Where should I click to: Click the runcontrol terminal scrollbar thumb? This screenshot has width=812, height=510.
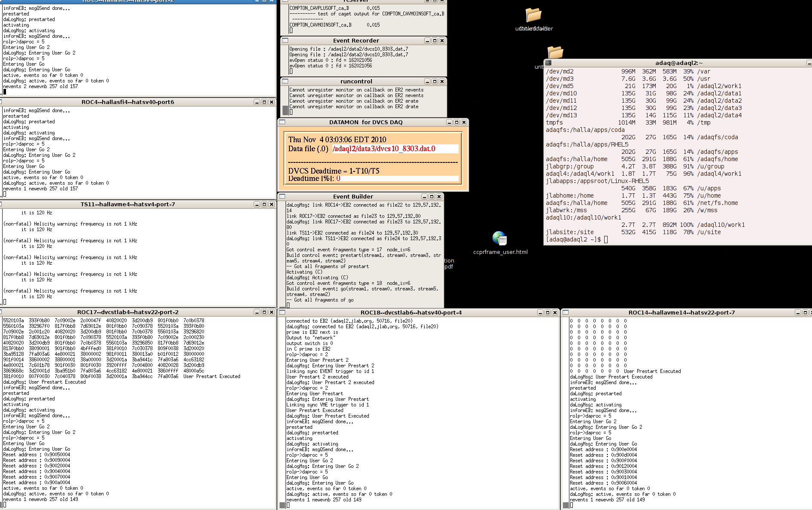285,111
